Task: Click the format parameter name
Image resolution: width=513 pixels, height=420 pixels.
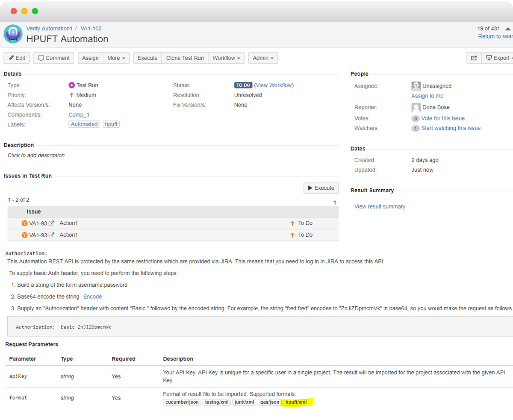Action: [18, 398]
